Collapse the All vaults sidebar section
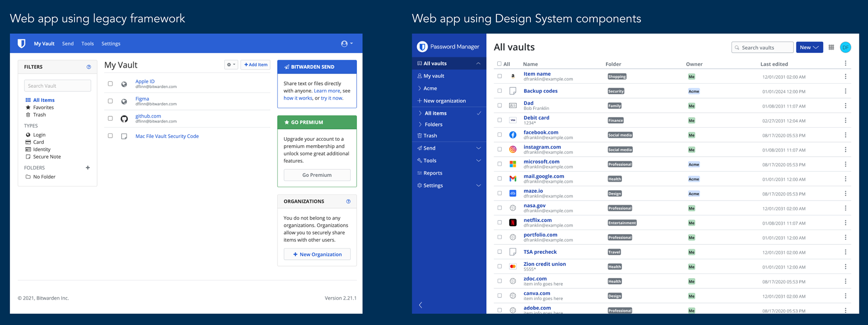The width and height of the screenshot is (868, 325). [478, 63]
